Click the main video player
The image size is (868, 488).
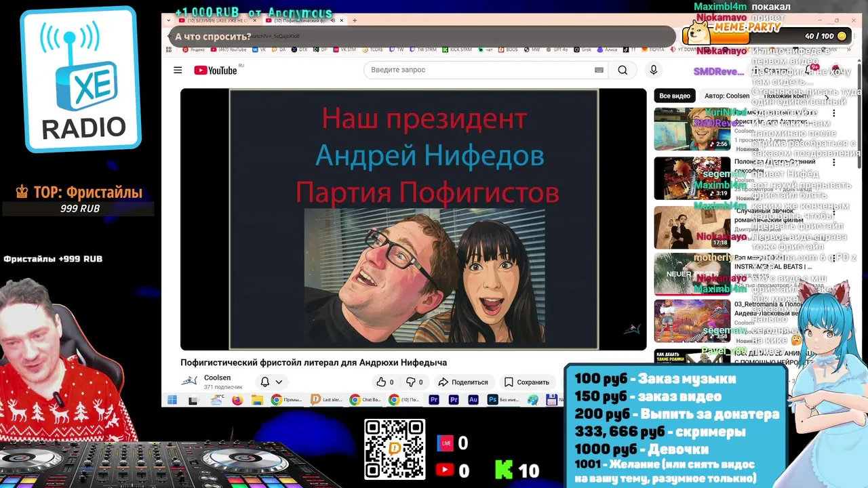pyautogui.click(x=413, y=219)
